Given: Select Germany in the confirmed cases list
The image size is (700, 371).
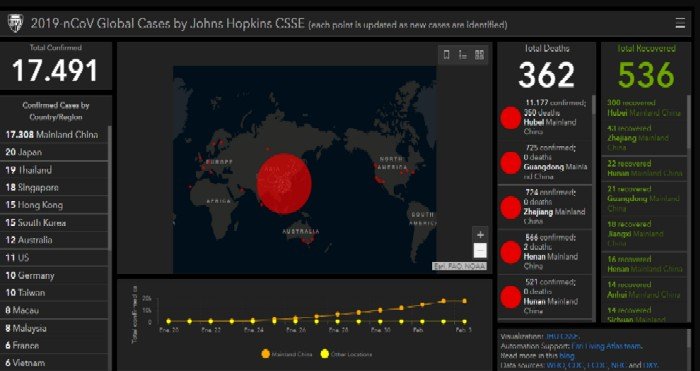Looking at the screenshot, I should point(54,275).
